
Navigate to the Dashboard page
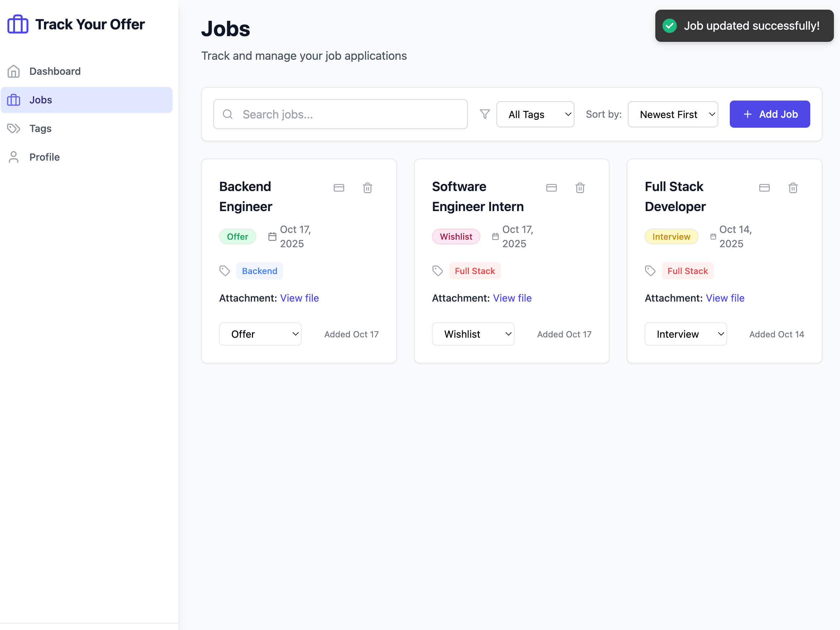point(54,71)
